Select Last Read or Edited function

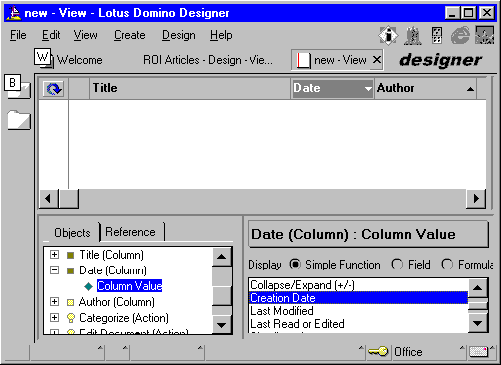(x=358, y=324)
